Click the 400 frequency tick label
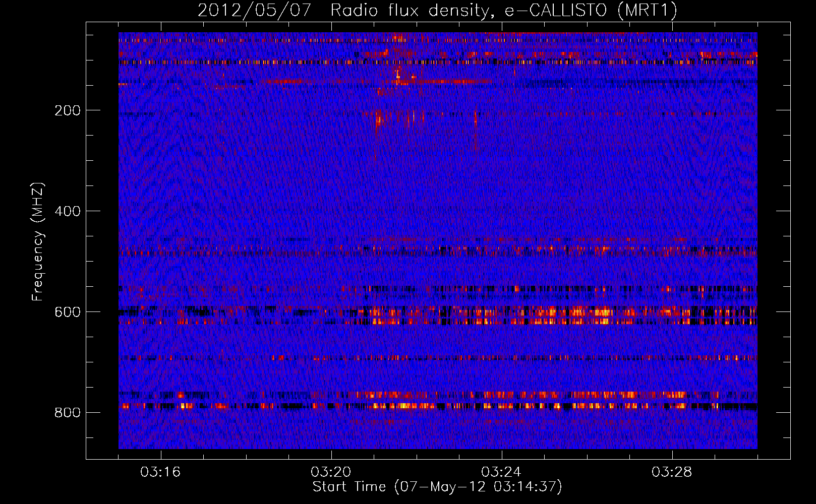This screenshot has height=504, width=816. 68,211
